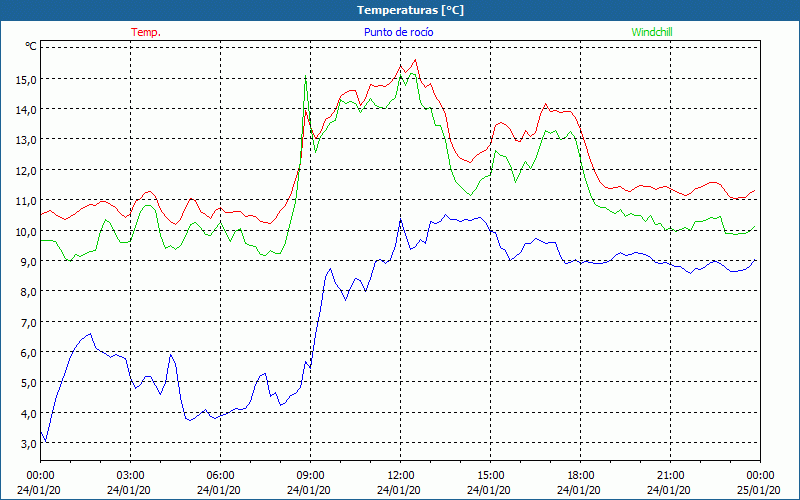Click the 12:00 time axis label
The image size is (800, 500).
tap(400, 476)
